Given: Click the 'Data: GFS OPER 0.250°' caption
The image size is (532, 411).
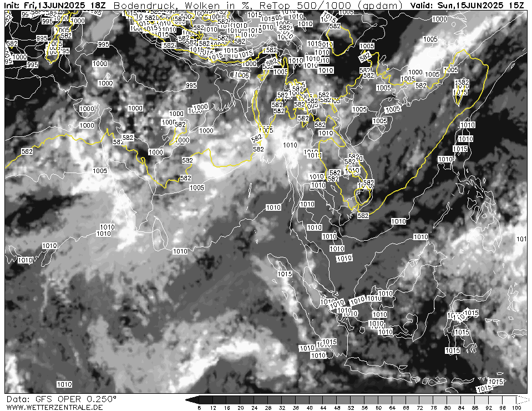Looking at the screenshot, I should [x=62, y=399].
